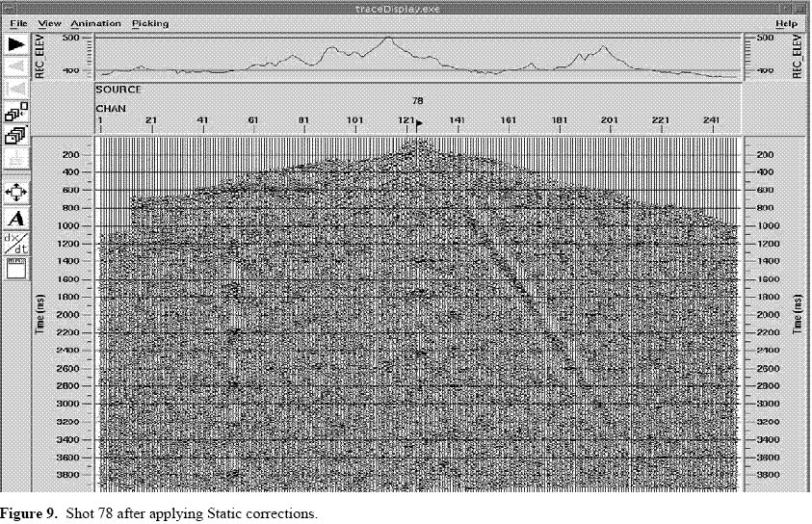Screen dimensions: 812x524
Task: Click the greyed-out previous ensemble icon
Action: 17,65
